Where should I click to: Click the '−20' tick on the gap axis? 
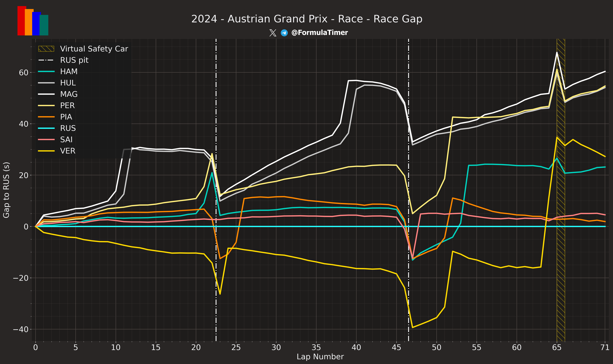click(x=21, y=278)
